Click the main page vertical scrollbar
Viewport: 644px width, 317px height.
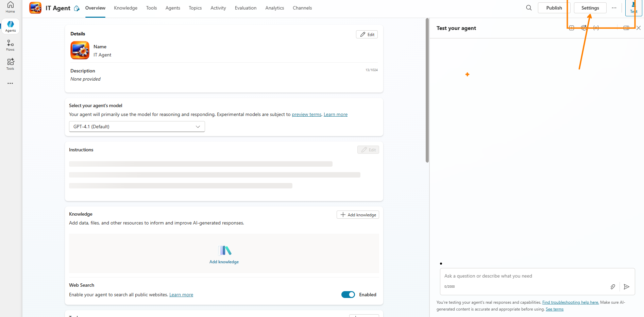427,90
